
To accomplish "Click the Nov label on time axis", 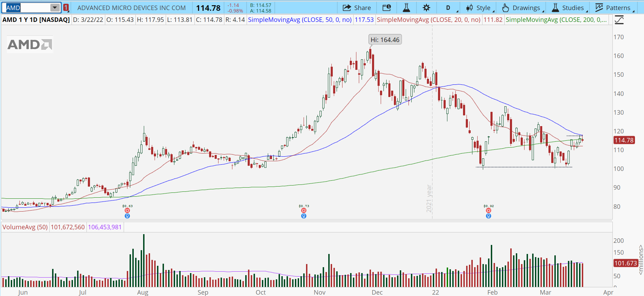I will [320, 292].
